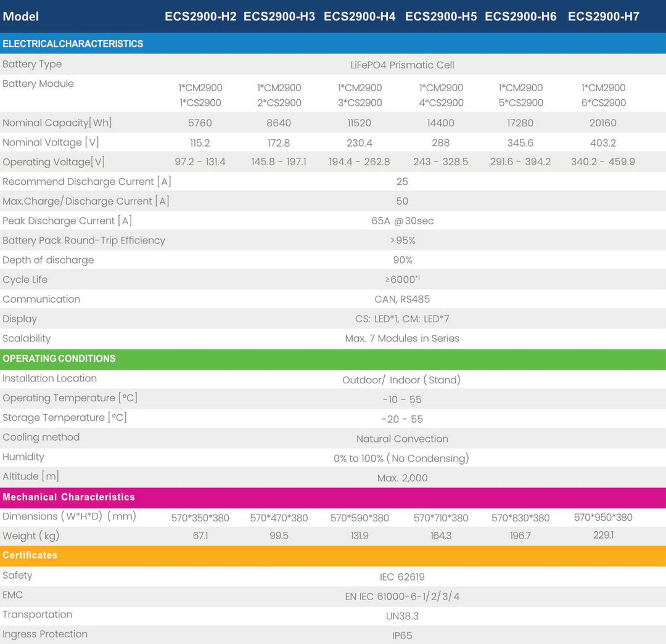Click the ECS2900-H2 model column header

[x=200, y=17]
